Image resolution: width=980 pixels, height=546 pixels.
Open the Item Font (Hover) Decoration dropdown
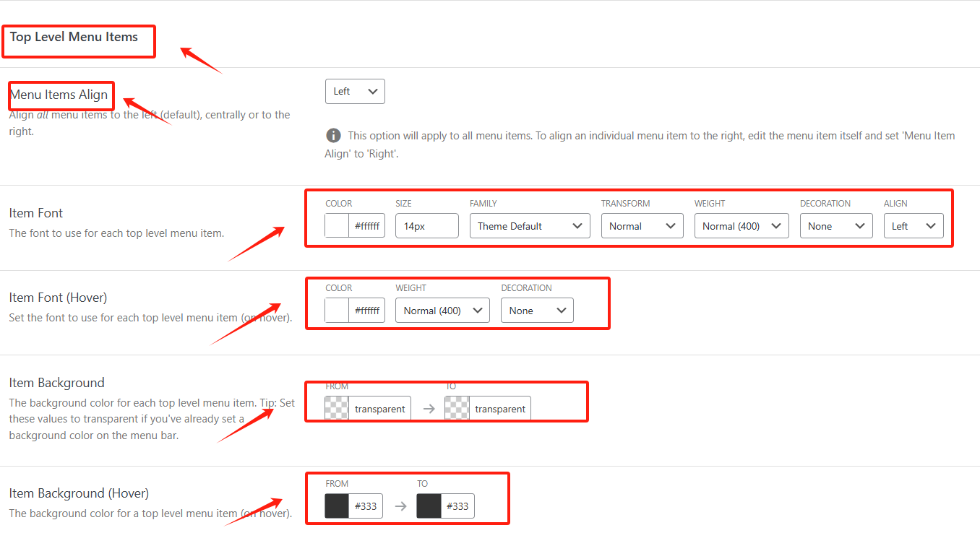click(x=537, y=311)
